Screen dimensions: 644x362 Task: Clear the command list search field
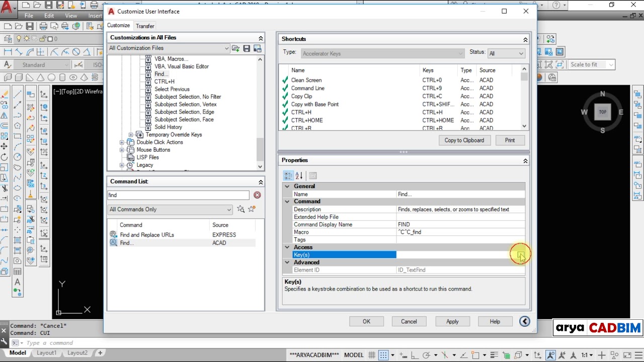[257, 195]
